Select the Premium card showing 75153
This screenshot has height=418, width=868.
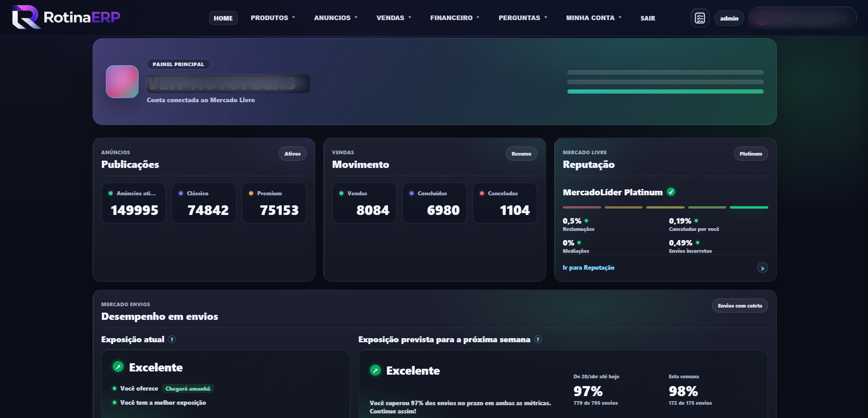coord(274,203)
